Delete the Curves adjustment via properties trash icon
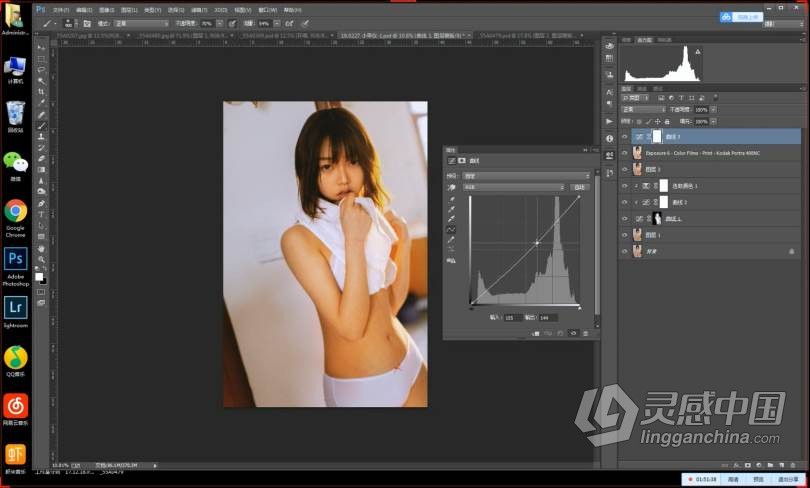 (585, 334)
